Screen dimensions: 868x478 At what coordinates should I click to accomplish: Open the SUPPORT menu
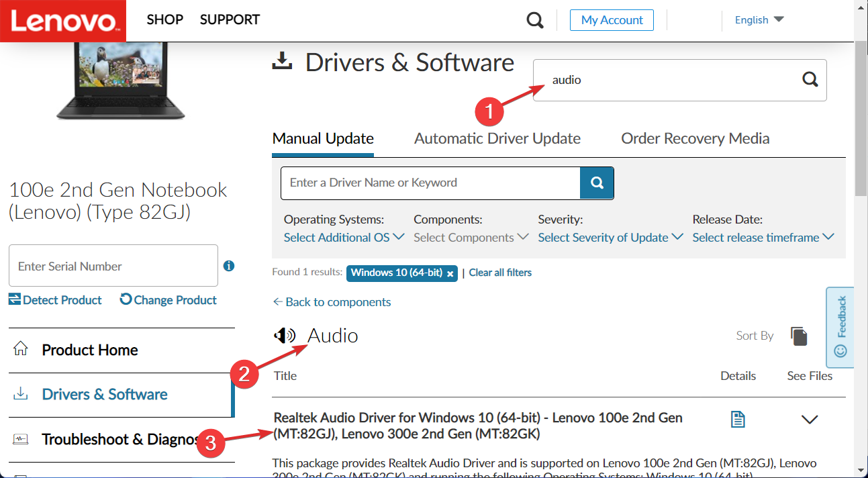point(230,20)
